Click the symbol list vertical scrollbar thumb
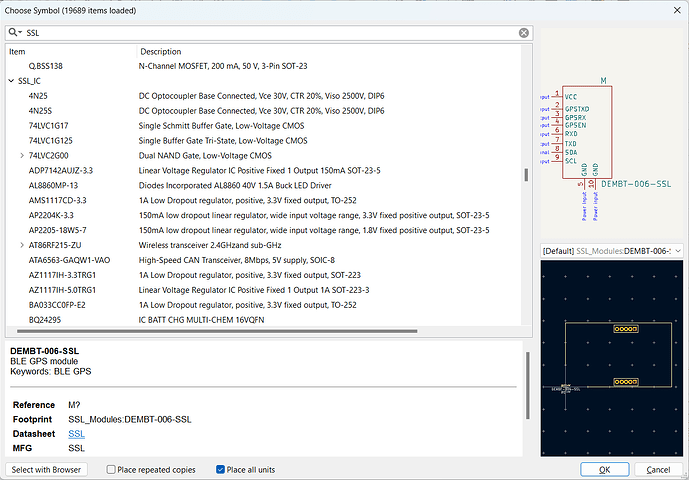The image size is (689, 480). click(526, 175)
